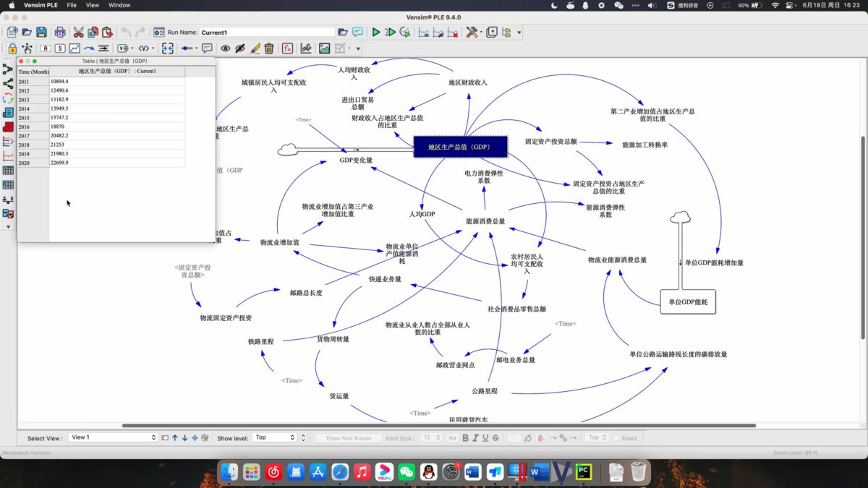Click the horizontal scrollbar of sketch
Image resolution: width=868 pixels, height=488 pixels.
click(438, 426)
